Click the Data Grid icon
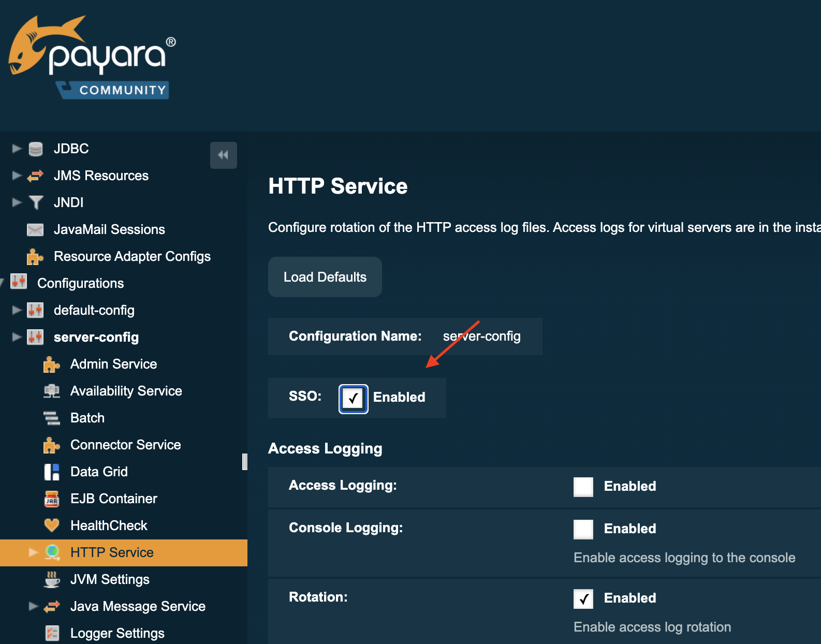This screenshot has height=644, width=821. [x=52, y=472]
